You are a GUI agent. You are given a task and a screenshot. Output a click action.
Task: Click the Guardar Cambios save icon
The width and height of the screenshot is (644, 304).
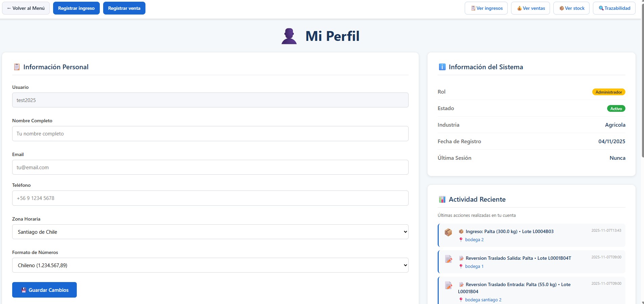click(24, 289)
